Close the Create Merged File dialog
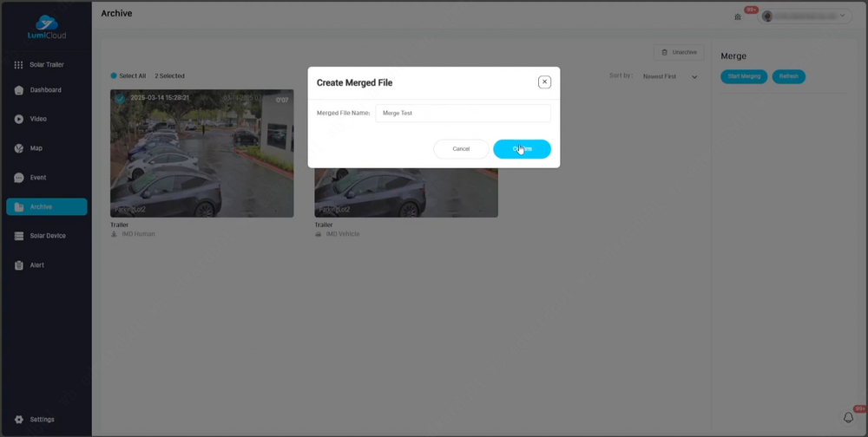The image size is (868, 437). [544, 82]
